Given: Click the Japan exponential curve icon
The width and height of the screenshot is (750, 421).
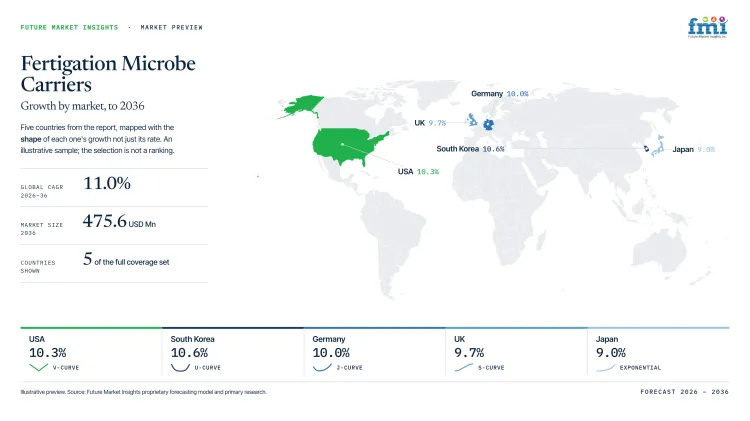Looking at the screenshot, I should click(x=606, y=367).
